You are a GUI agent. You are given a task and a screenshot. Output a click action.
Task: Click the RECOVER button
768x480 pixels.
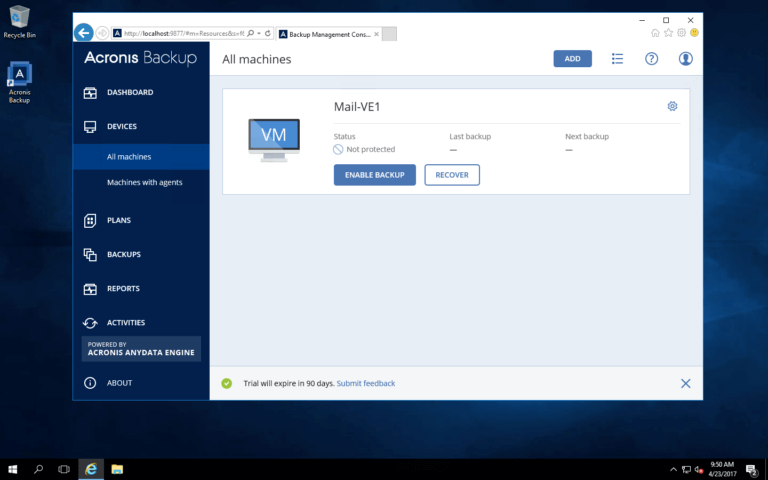(x=452, y=175)
